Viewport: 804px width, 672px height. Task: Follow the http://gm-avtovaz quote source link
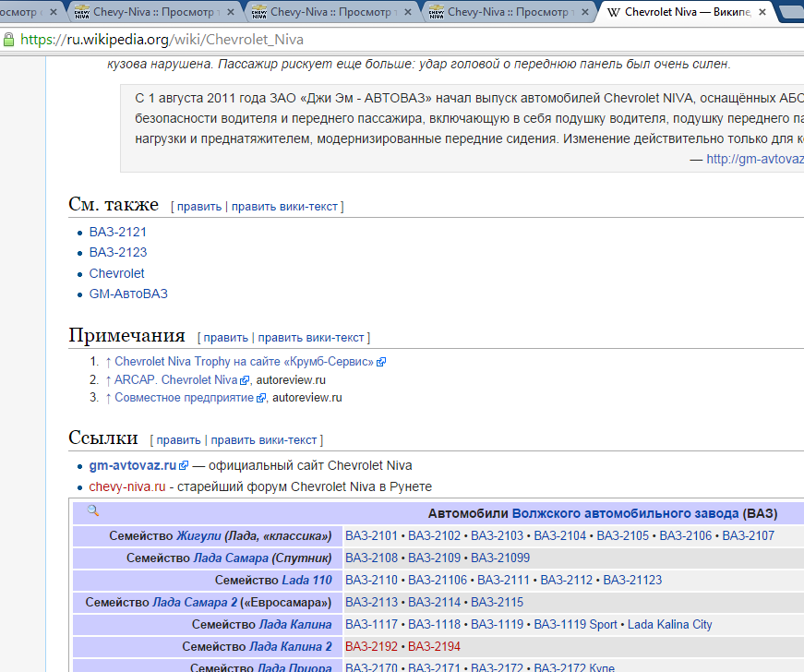tap(755, 160)
